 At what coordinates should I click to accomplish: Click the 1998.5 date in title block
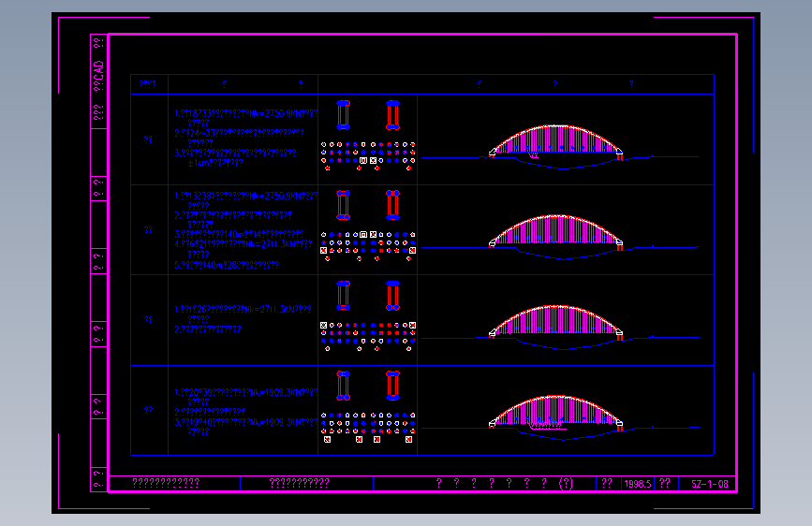click(638, 484)
